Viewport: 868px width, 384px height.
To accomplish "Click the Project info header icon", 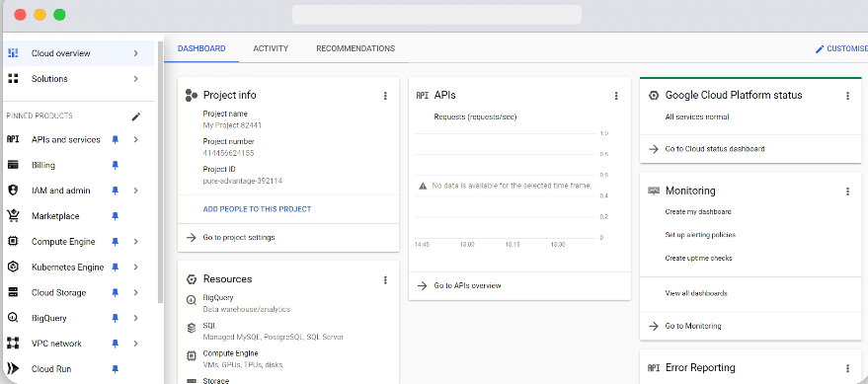I will click(x=191, y=95).
